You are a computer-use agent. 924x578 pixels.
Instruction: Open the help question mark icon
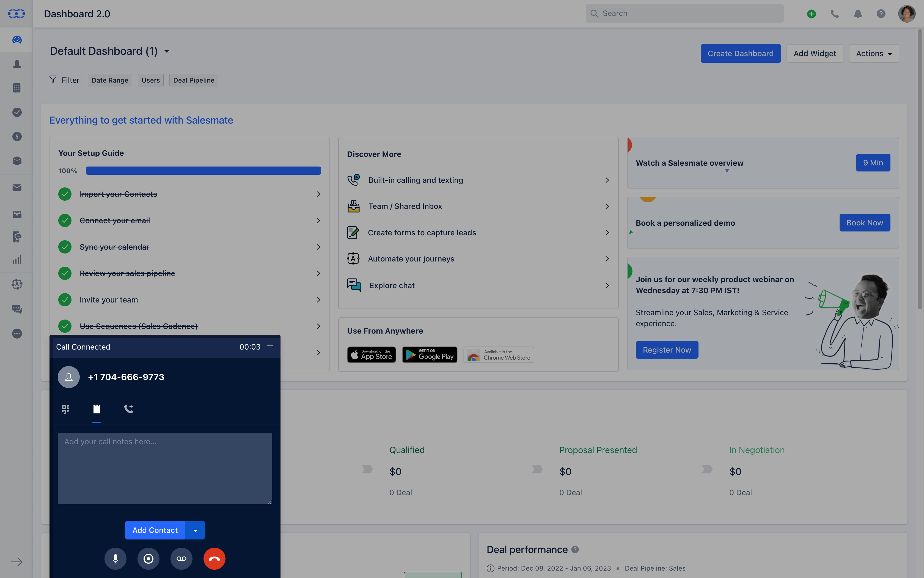tap(881, 14)
